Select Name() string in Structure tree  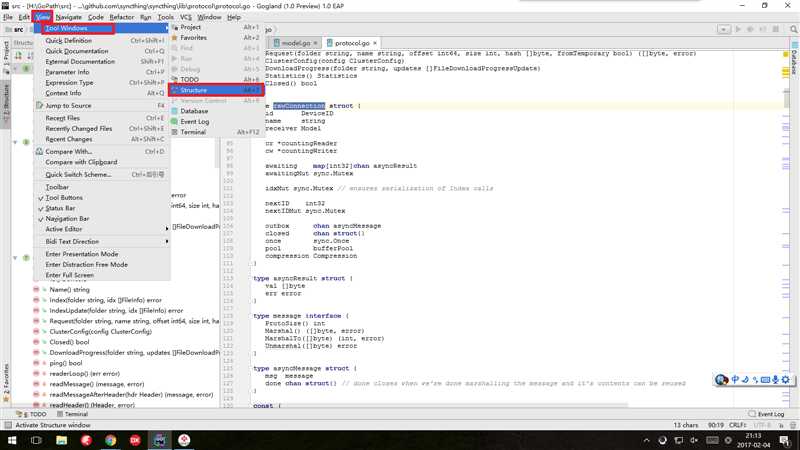tap(69, 290)
